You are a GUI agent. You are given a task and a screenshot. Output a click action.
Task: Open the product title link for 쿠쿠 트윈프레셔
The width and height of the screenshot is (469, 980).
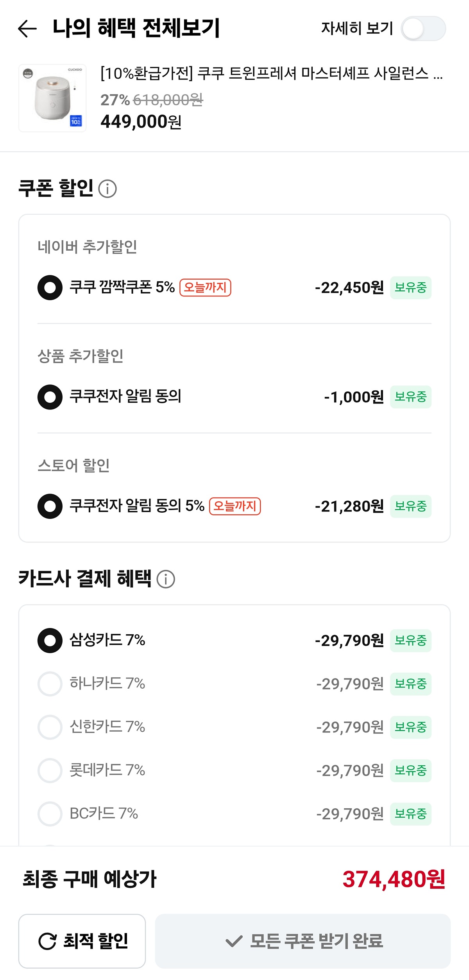(271, 73)
